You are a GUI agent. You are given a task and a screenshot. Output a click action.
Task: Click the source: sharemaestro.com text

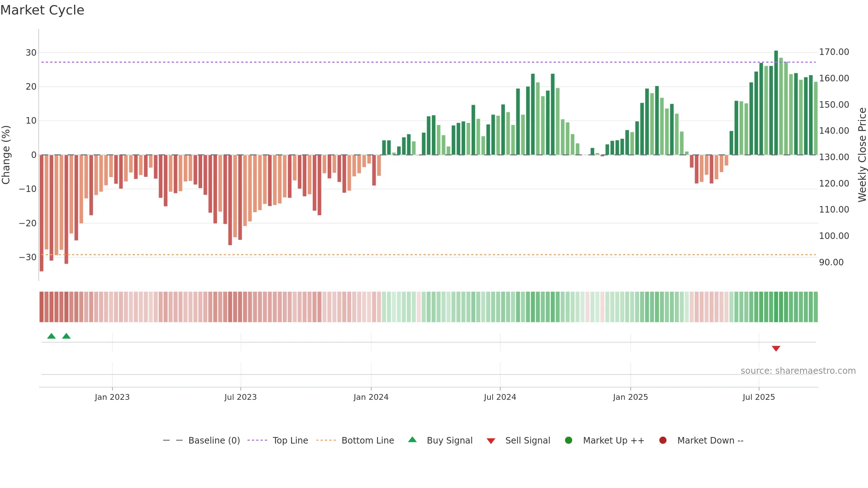click(798, 371)
